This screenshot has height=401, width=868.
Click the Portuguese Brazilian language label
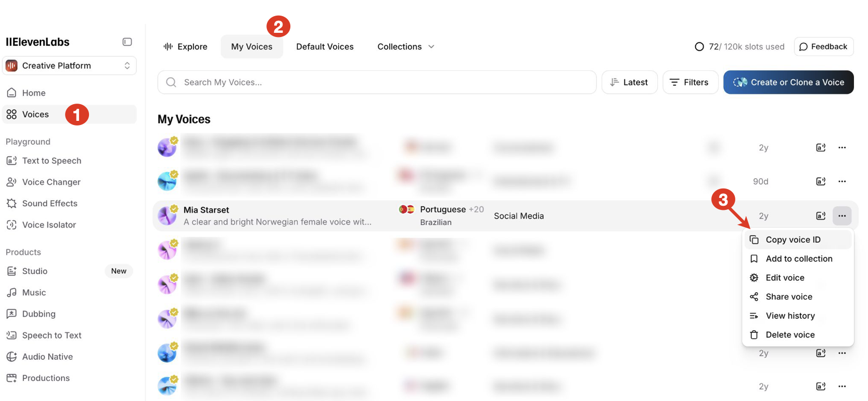[x=443, y=216]
